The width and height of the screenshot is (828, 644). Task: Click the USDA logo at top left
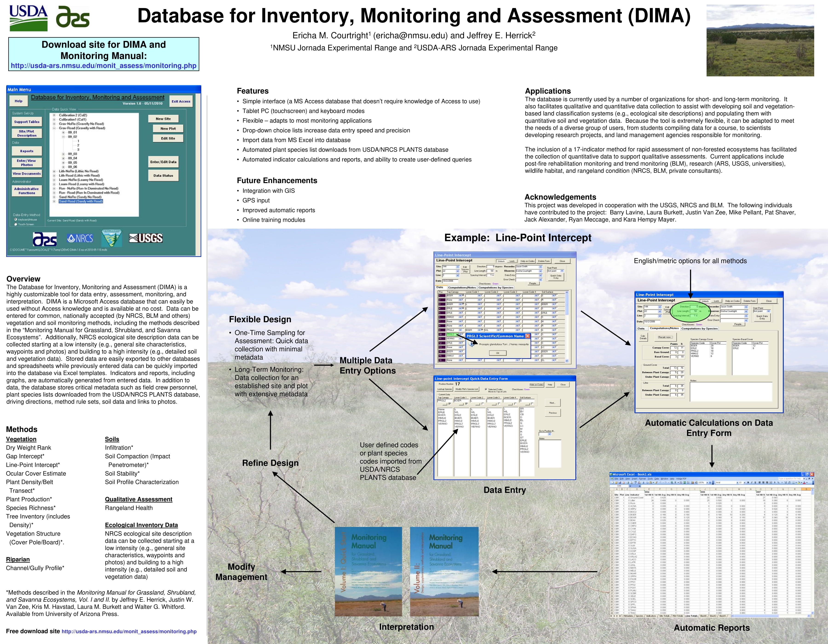pos(29,17)
